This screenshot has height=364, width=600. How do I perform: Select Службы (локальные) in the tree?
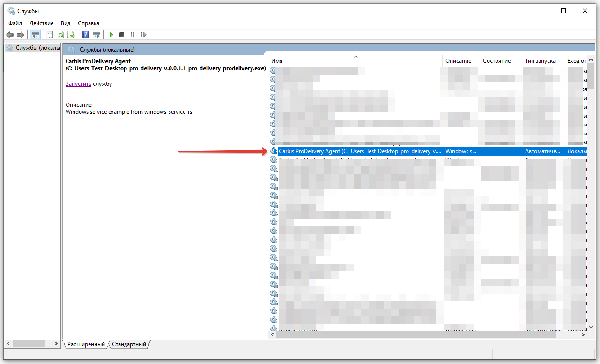[x=37, y=48]
